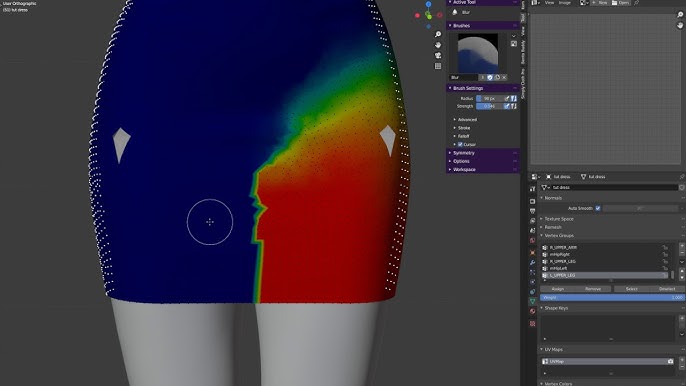The width and height of the screenshot is (686, 386).
Task: Click the green Y axis gizmo ball
Action: pos(428,16)
